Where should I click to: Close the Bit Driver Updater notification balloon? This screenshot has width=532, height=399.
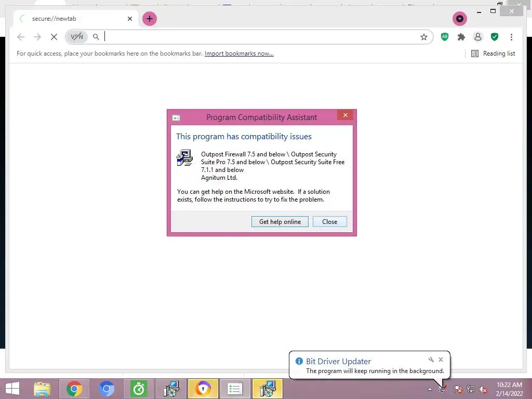point(441,360)
